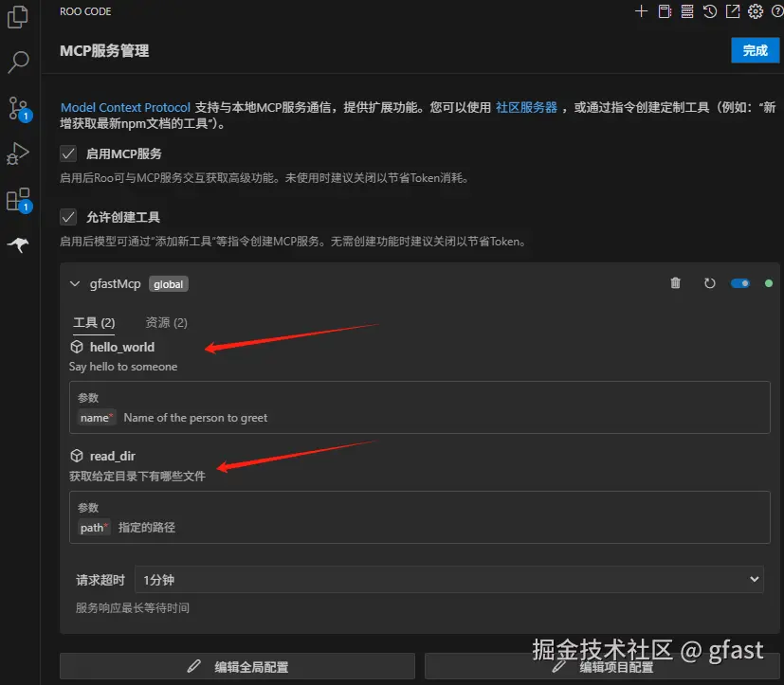Collapse the gfastMcp server section
The height and width of the screenshot is (685, 784).
(x=75, y=284)
